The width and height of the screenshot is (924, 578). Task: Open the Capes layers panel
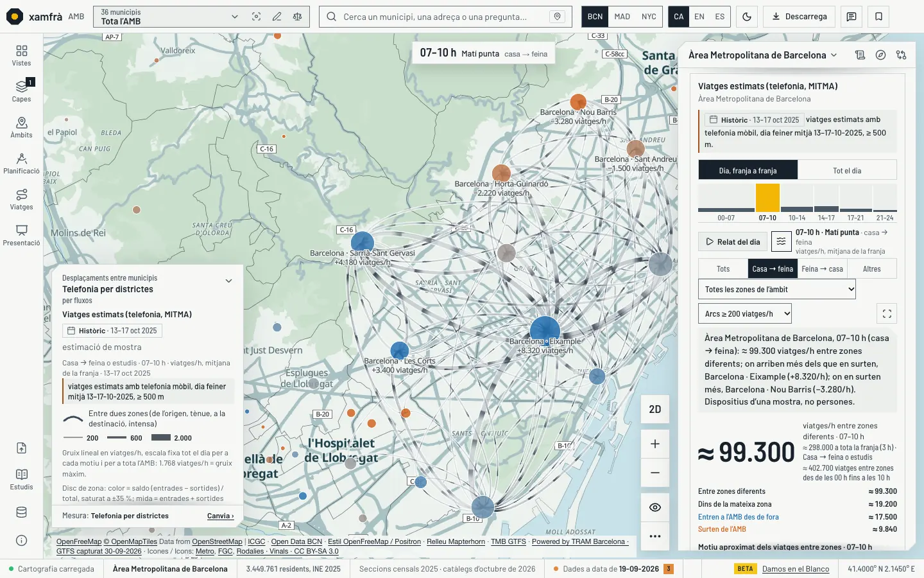pyautogui.click(x=21, y=91)
